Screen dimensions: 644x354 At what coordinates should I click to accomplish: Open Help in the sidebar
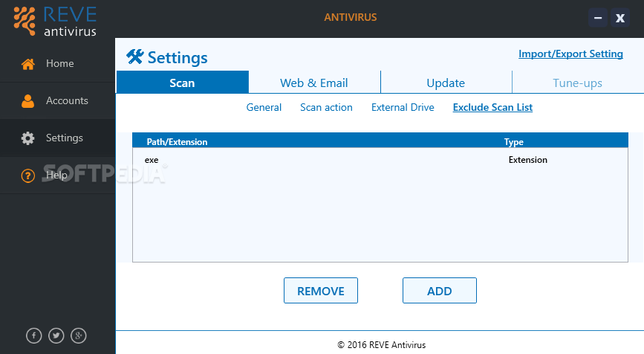click(x=57, y=176)
